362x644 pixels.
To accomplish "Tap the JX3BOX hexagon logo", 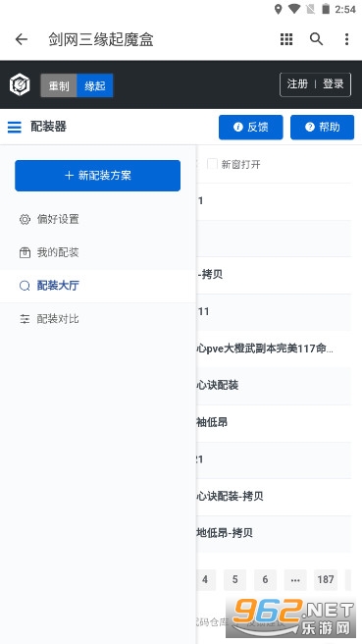I will click(20, 85).
